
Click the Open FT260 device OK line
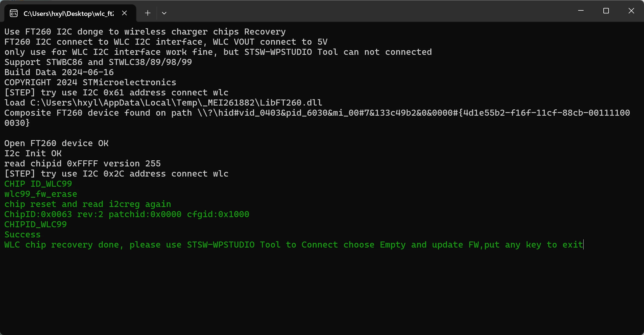[x=57, y=143]
